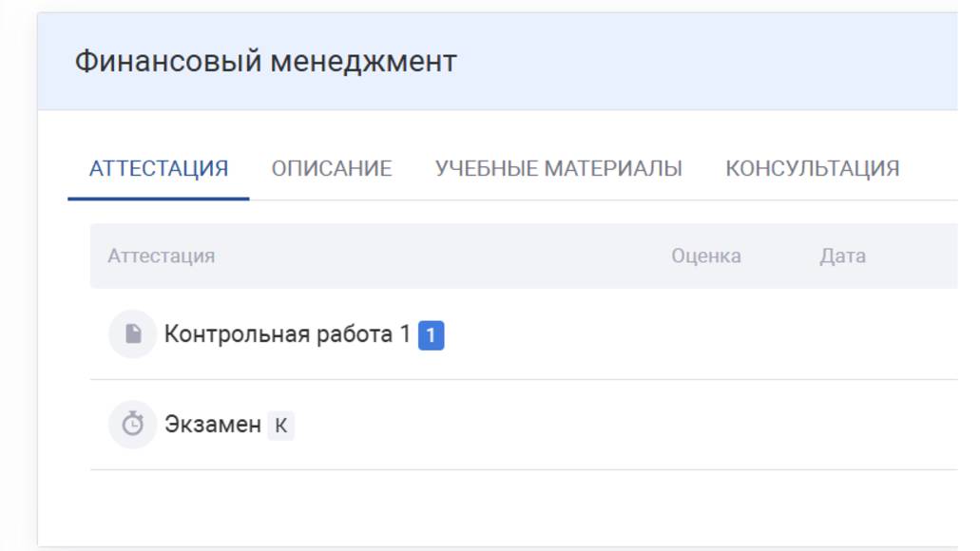Image resolution: width=980 pixels, height=551 pixels.
Task: Click the stopwatch icon beside Экзамен
Action: 133,425
